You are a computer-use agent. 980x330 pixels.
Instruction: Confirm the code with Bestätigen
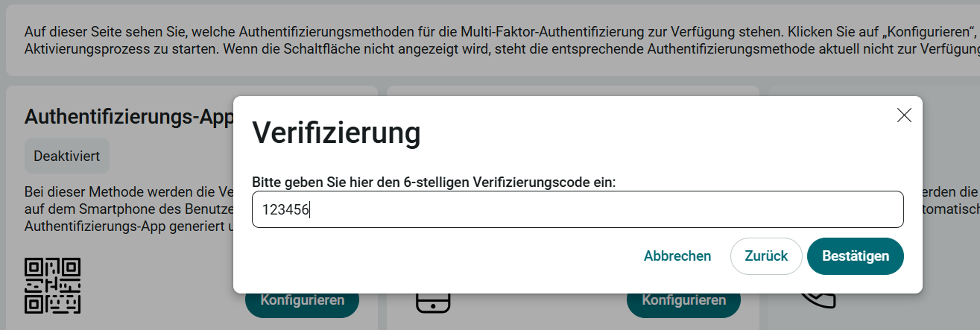click(856, 256)
